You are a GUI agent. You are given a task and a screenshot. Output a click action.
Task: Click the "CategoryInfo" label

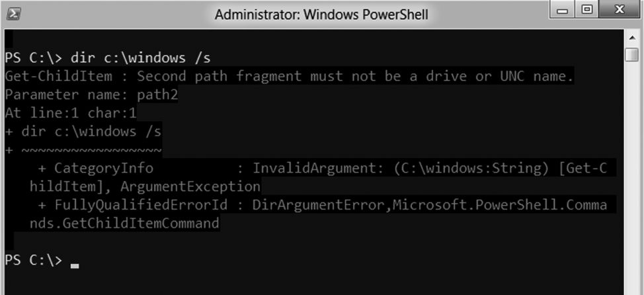104,169
